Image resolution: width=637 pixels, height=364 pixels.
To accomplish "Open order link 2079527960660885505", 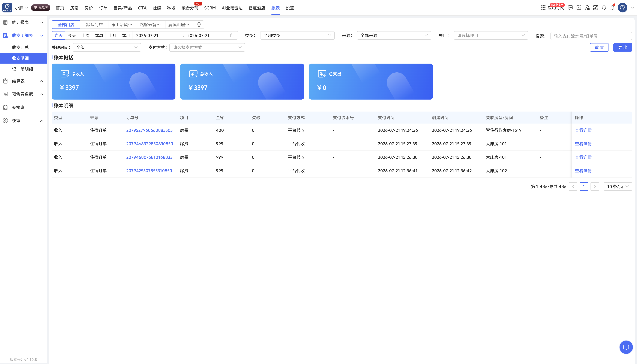I will tap(150, 130).
